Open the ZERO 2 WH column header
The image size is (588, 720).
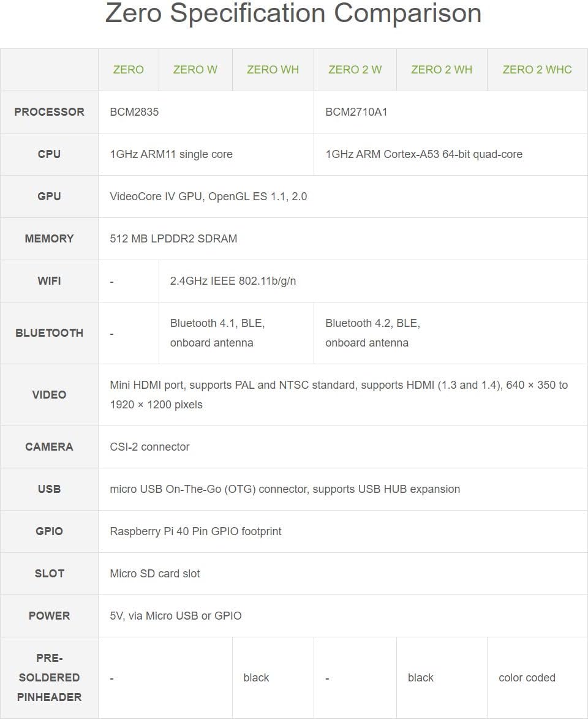[x=441, y=70]
